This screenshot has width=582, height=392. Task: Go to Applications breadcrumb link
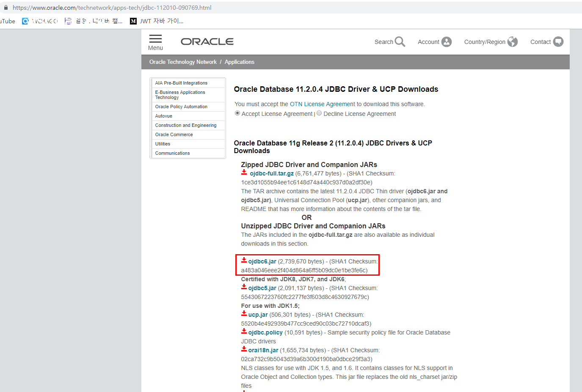[240, 62]
